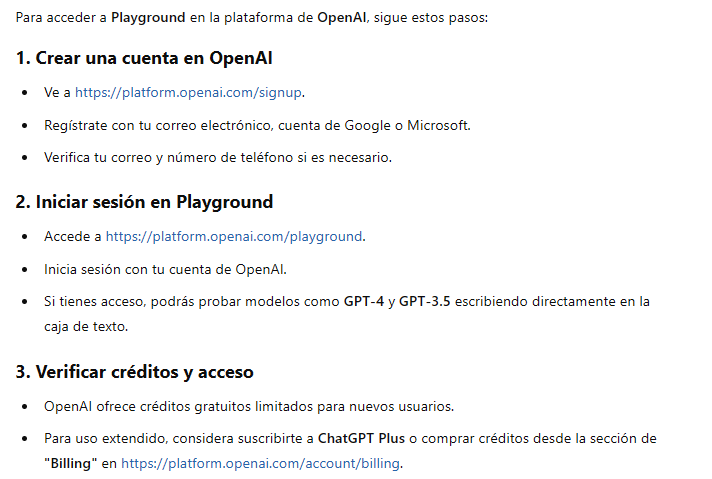Click the bold text "ChatGPT Plus"
This screenshot has width=712, height=479.
pyautogui.click(x=361, y=439)
